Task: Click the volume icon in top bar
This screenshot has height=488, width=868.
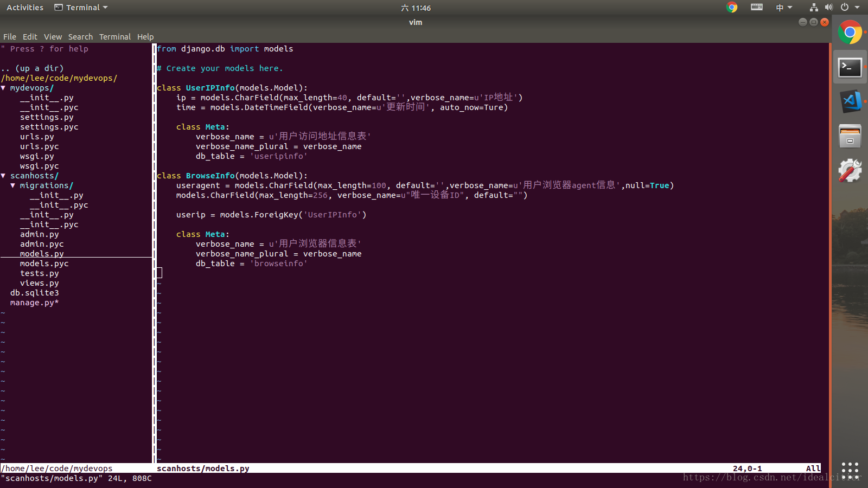Action: click(x=828, y=8)
